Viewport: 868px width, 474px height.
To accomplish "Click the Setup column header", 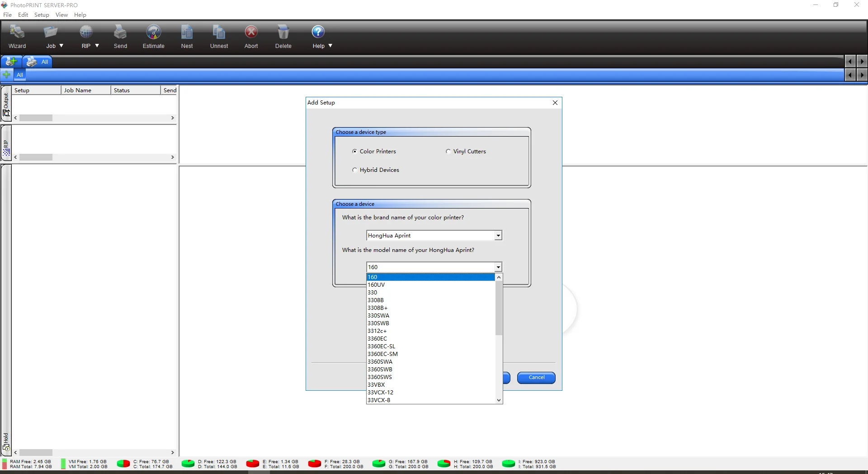I will click(37, 90).
